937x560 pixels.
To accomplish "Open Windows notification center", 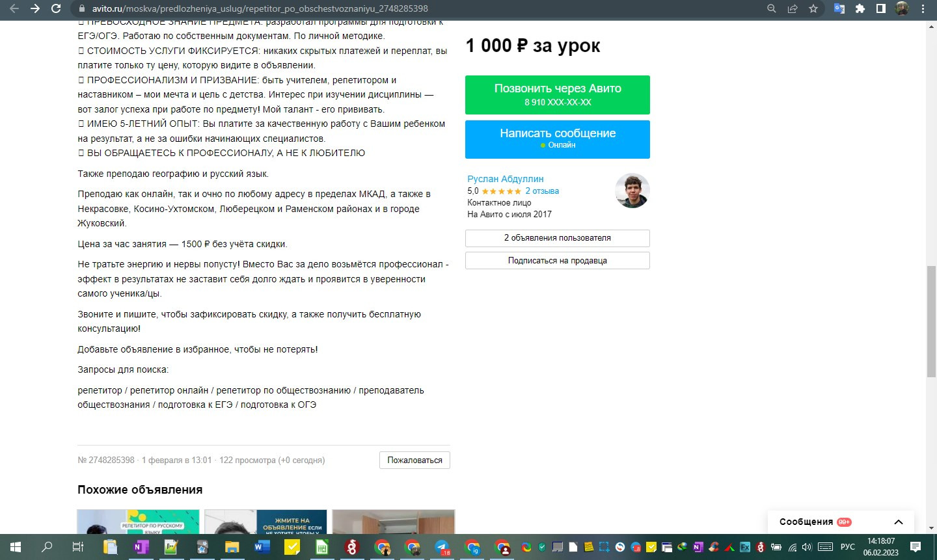I will (x=916, y=547).
